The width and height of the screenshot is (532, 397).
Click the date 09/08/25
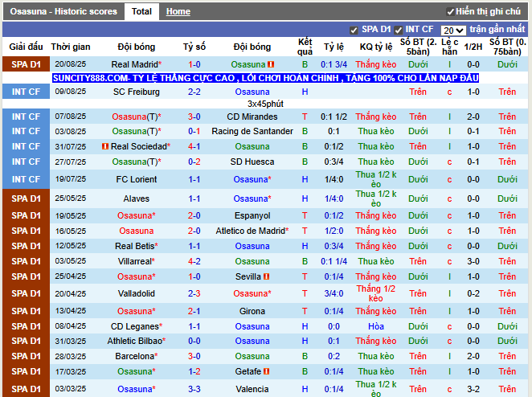[x=71, y=92]
